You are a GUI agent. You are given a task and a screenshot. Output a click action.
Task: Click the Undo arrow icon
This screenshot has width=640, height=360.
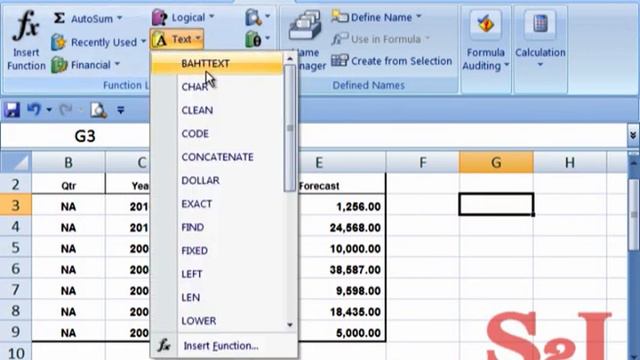point(34,109)
